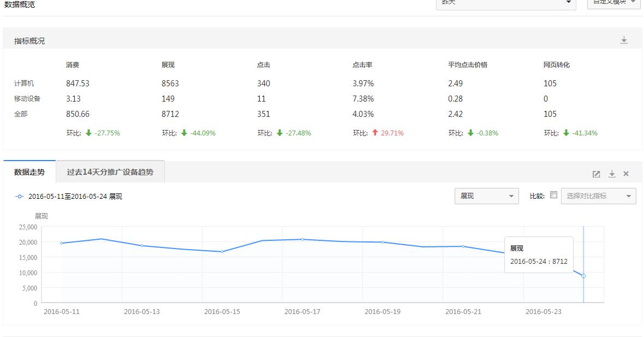Click the -44.09% 环比 change value
The height and width of the screenshot is (337, 644).
(203, 133)
